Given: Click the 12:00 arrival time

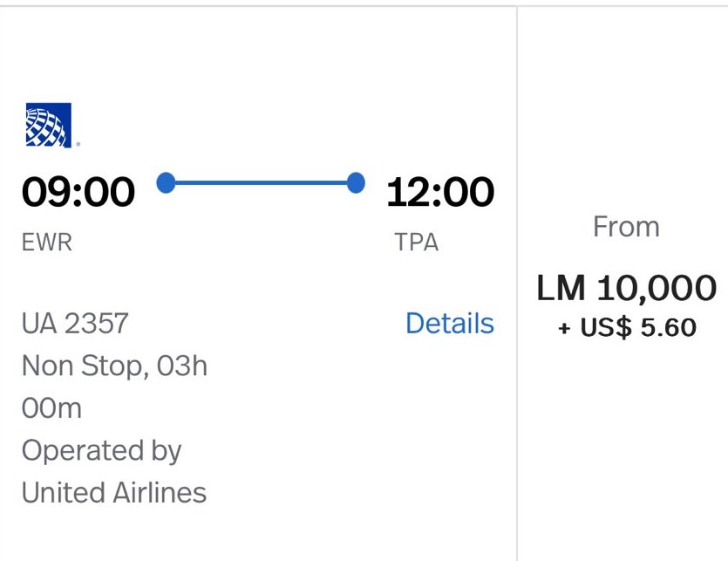Looking at the screenshot, I should (439, 192).
